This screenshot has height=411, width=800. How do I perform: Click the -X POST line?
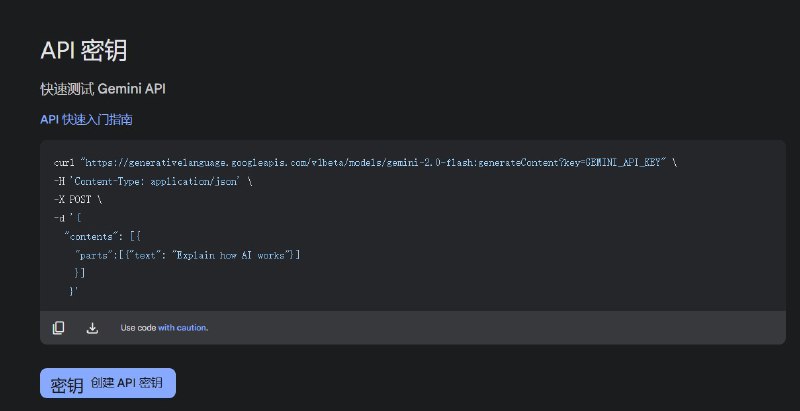coord(78,199)
